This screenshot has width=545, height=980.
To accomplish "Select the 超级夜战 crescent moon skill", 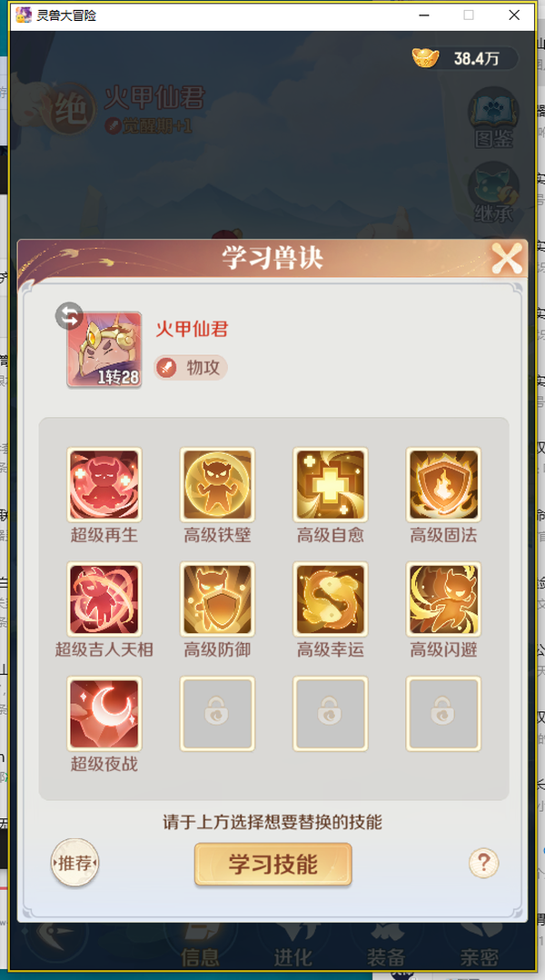I will click(x=104, y=714).
